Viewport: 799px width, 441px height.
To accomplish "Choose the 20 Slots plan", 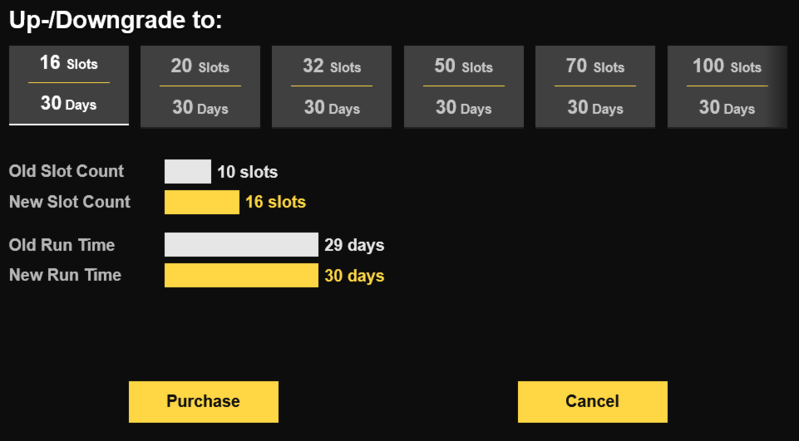I will (x=200, y=87).
